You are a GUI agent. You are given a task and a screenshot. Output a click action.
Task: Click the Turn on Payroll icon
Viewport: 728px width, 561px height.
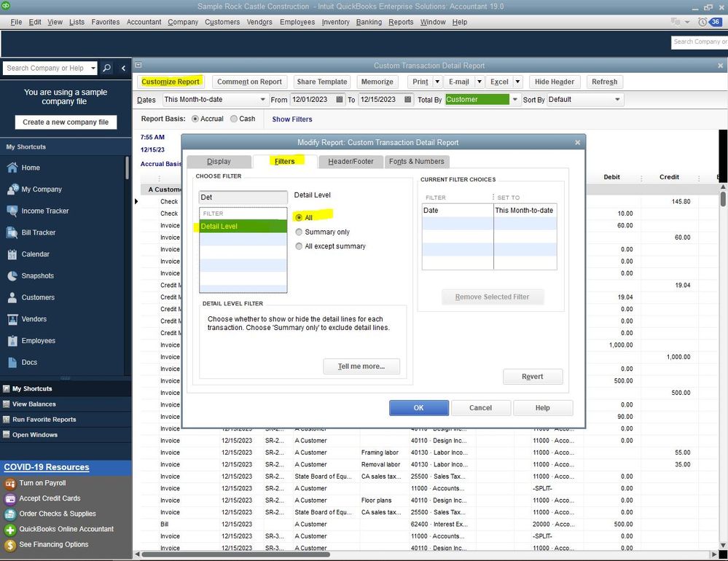[9, 484]
